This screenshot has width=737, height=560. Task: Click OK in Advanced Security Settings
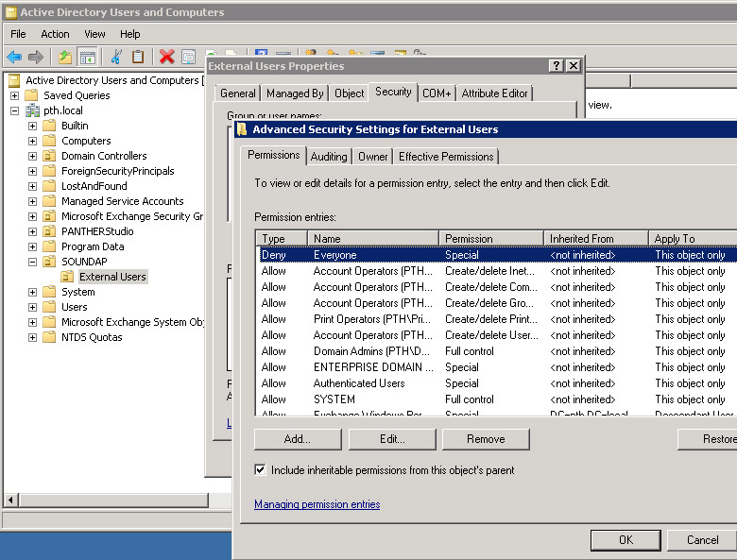tap(626, 540)
